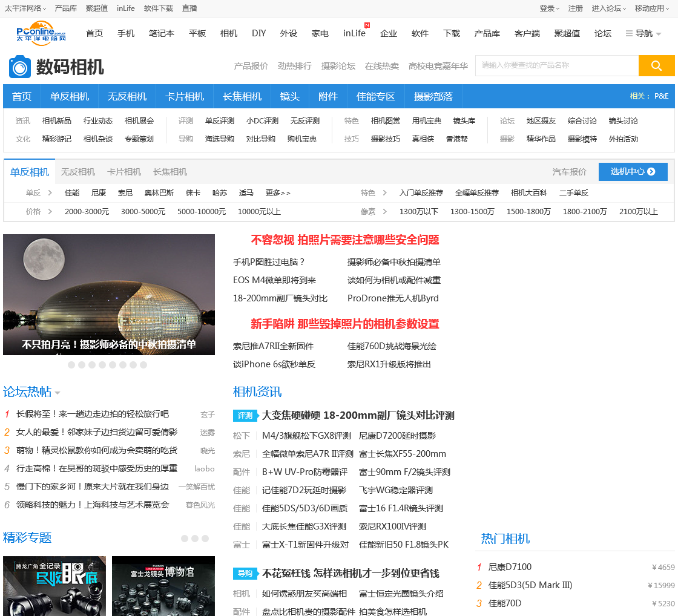Screen dimensions: 678x616
Task: Click the arrow icon in 选机中心 button
Action: point(651,172)
